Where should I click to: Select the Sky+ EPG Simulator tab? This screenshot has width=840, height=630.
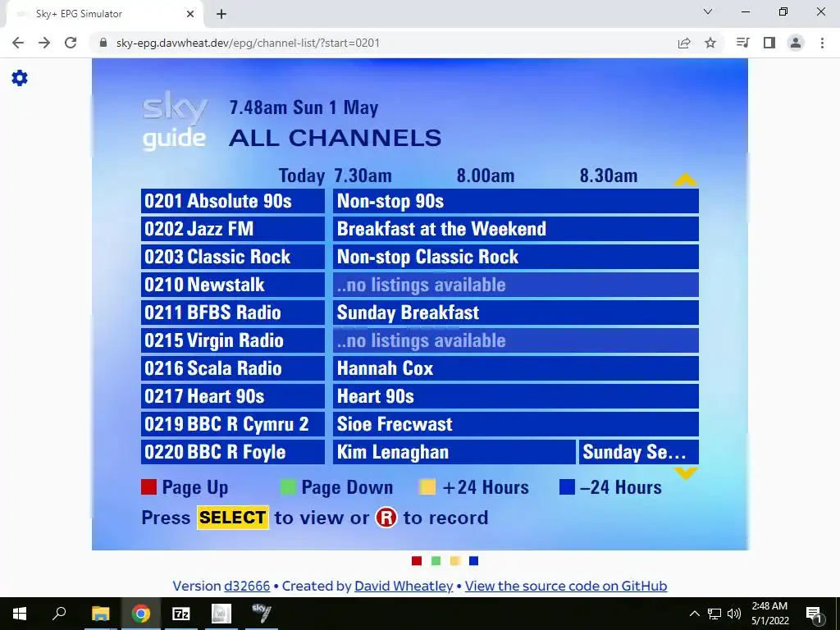(106, 14)
